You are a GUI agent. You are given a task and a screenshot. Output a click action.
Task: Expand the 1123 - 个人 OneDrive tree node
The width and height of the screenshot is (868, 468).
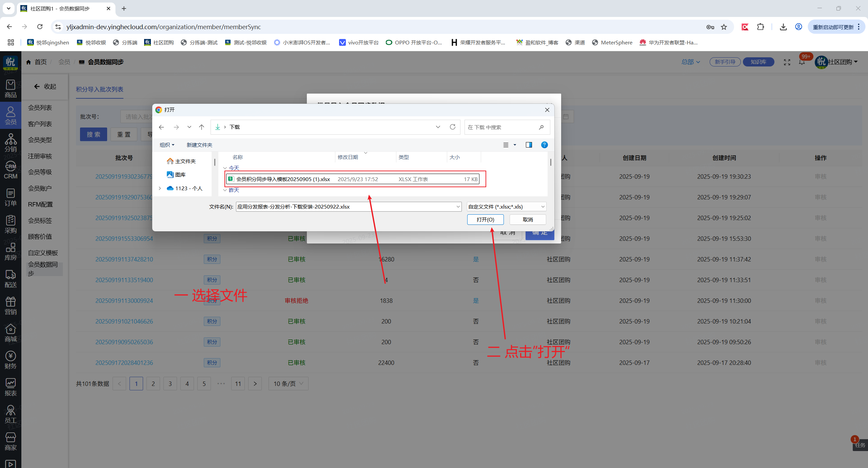click(x=160, y=188)
